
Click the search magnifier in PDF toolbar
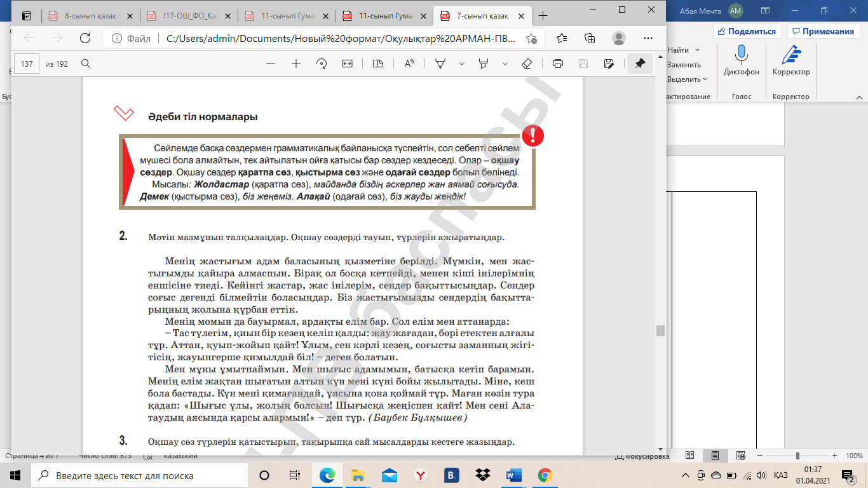click(86, 64)
